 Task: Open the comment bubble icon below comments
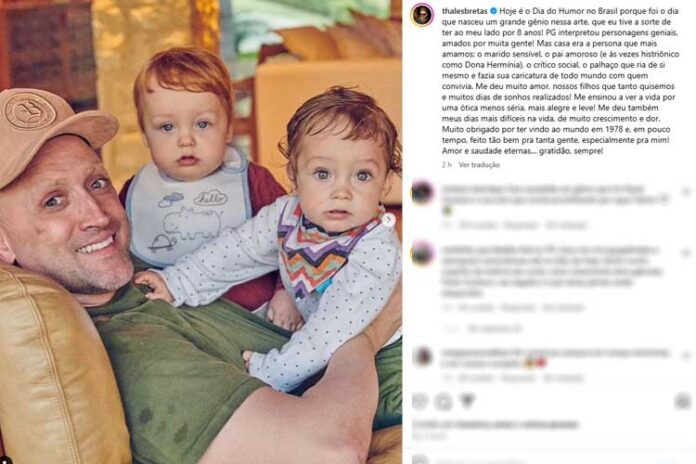tap(443, 402)
